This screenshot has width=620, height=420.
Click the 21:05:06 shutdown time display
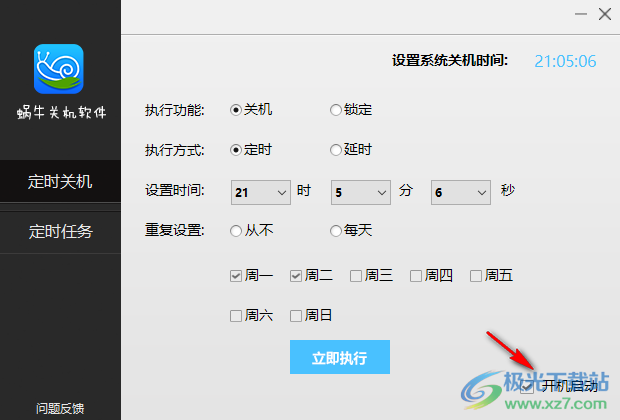[x=565, y=61]
